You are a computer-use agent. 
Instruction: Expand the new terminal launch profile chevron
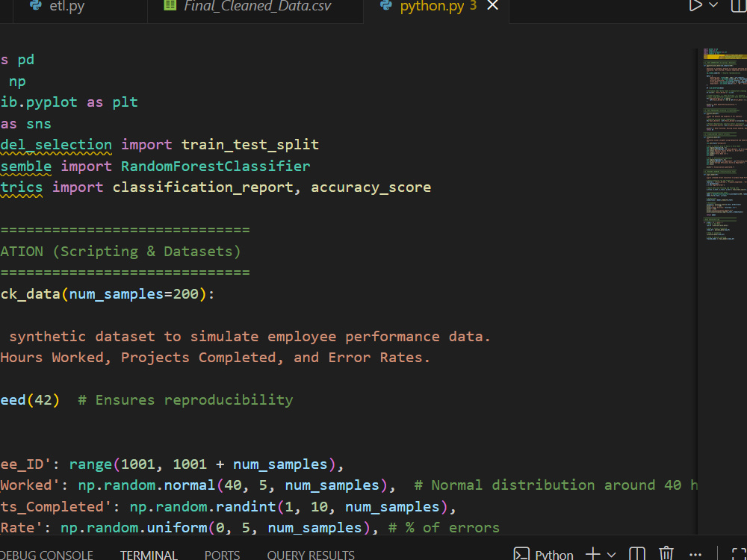(x=611, y=555)
